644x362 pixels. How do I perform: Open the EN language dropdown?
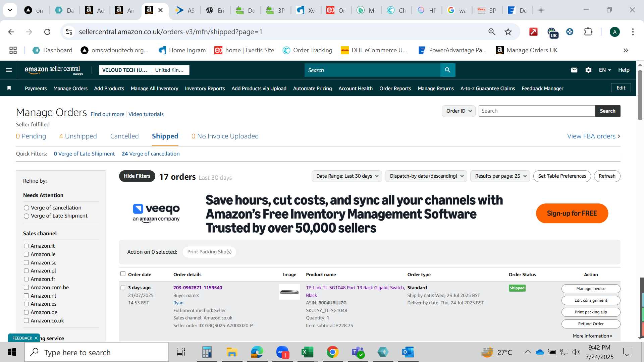(x=605, y=70)
